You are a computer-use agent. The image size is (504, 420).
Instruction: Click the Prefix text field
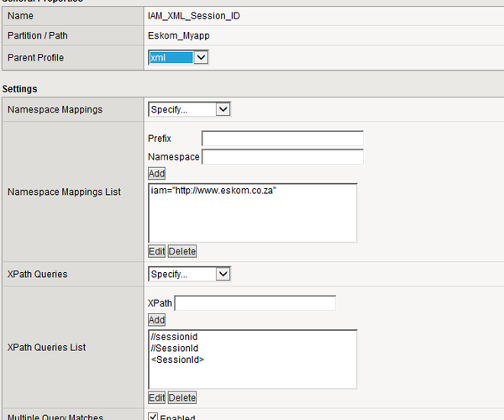tap(282, 139)
